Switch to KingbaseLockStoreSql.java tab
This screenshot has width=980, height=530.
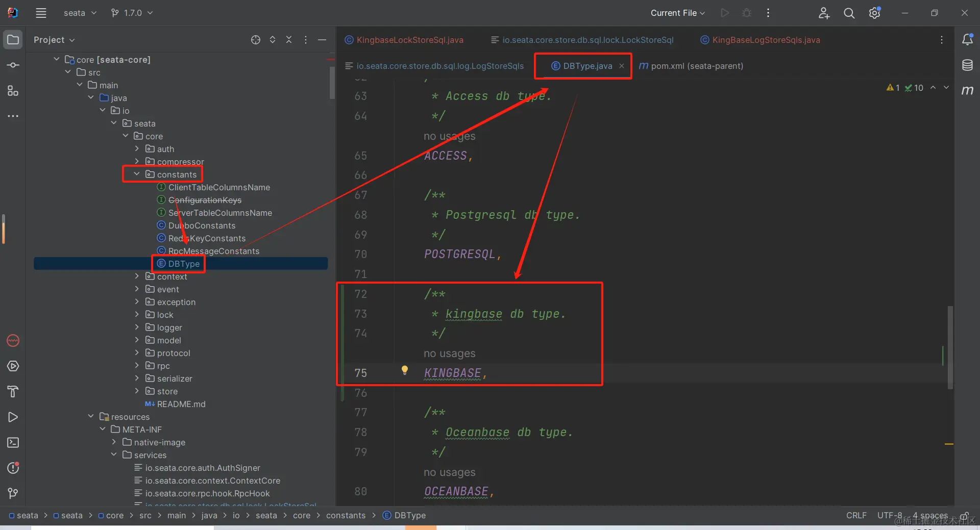pyautogui.click(x=404, y=40)
